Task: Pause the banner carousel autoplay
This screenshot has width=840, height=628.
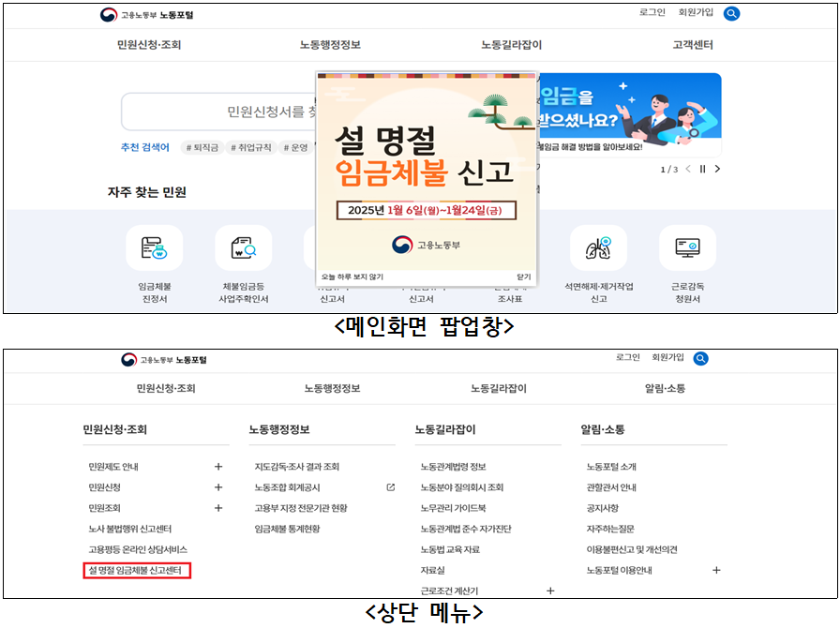Action: pos(702,170)
